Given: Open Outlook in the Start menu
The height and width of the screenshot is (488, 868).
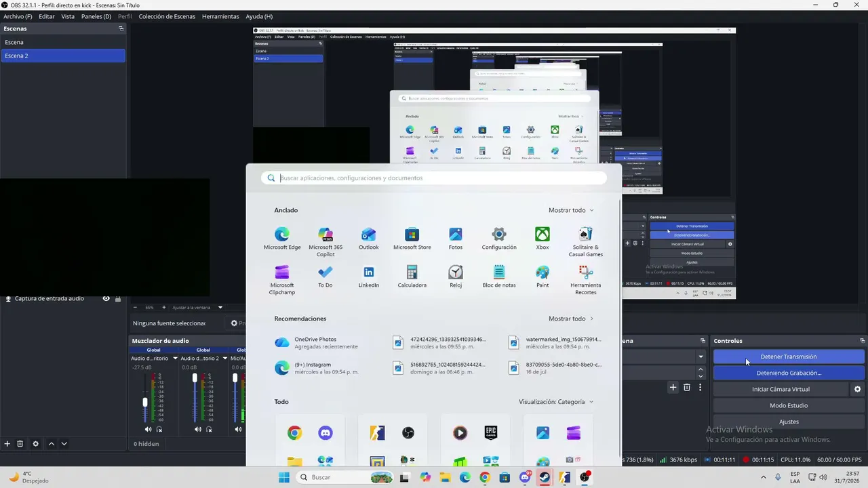Looking at the screenshot, I should coord(369,239).
